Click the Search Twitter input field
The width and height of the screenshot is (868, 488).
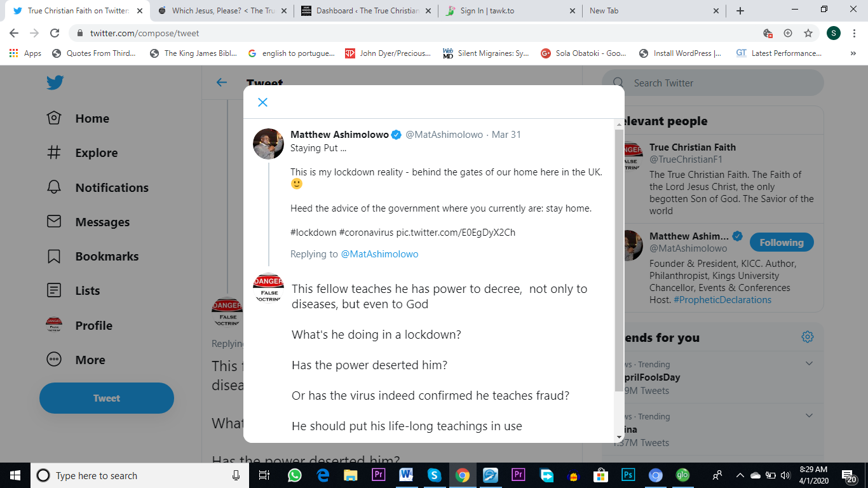point(718,83)
